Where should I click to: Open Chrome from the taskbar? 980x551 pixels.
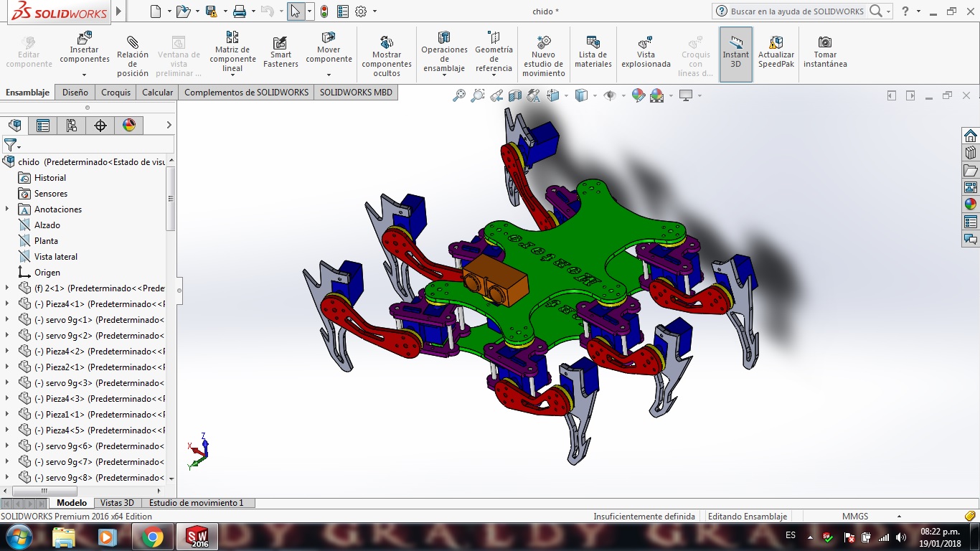coord(151,537)
